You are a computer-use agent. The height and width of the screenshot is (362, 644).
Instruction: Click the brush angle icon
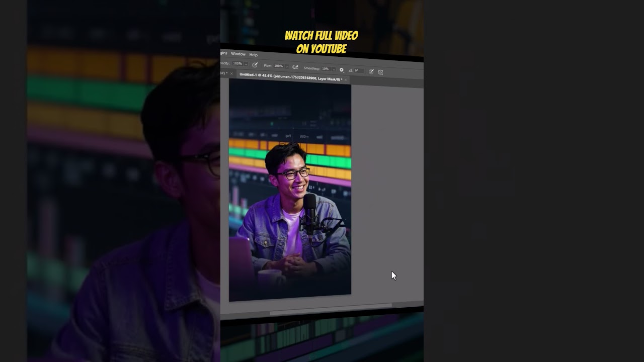click(x=351, y=70)
